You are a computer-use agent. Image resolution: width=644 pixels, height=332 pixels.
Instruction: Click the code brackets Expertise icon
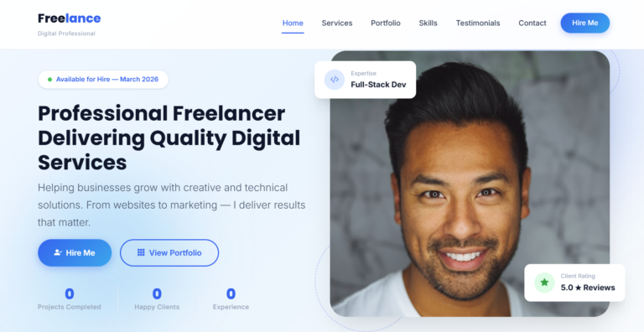pos(335,80)
